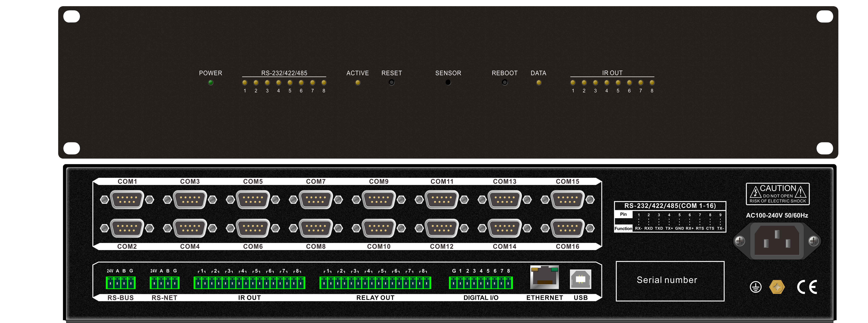Click the AC power inlet socket

[x=777, y=241]
